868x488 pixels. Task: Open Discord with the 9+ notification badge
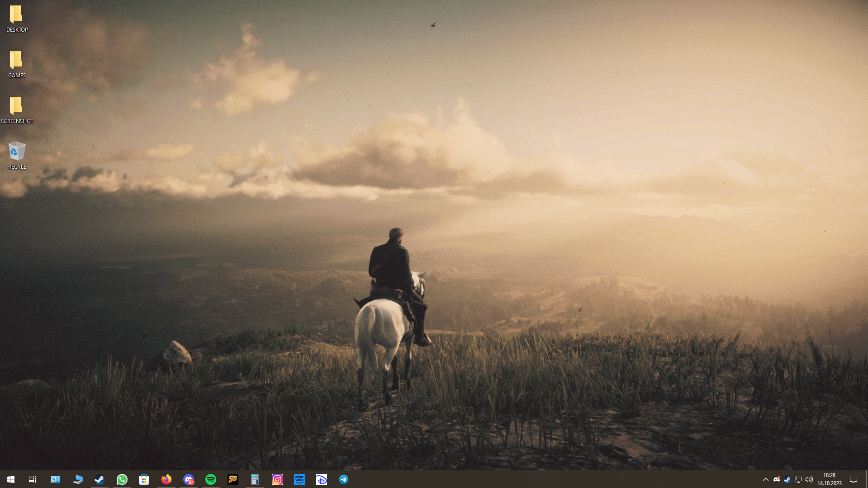pyautogui.click(x=189, y=479)
